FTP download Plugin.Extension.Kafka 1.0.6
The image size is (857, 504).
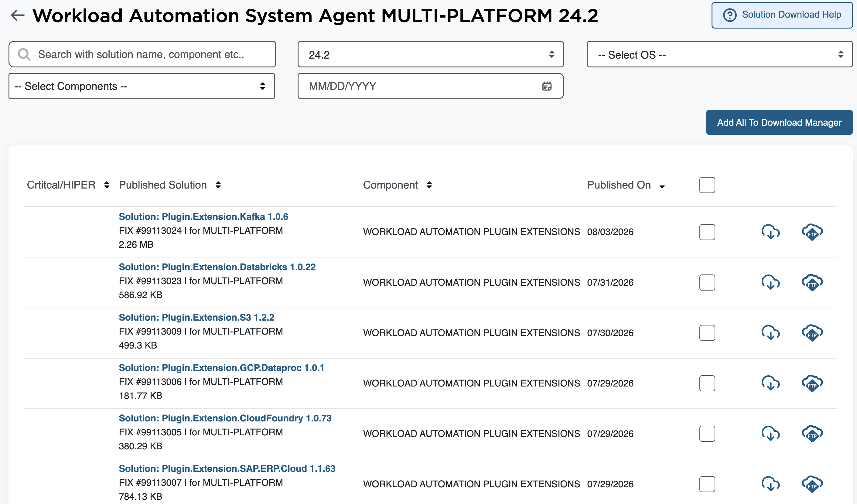click(812, 232)
